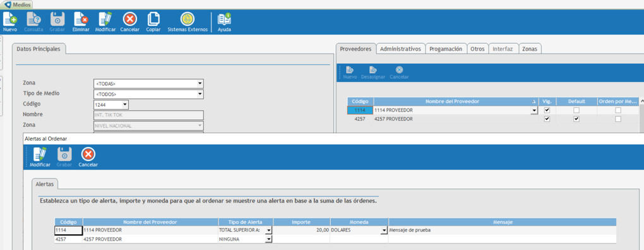Click the Importe column header

click(x=301, y=222)
